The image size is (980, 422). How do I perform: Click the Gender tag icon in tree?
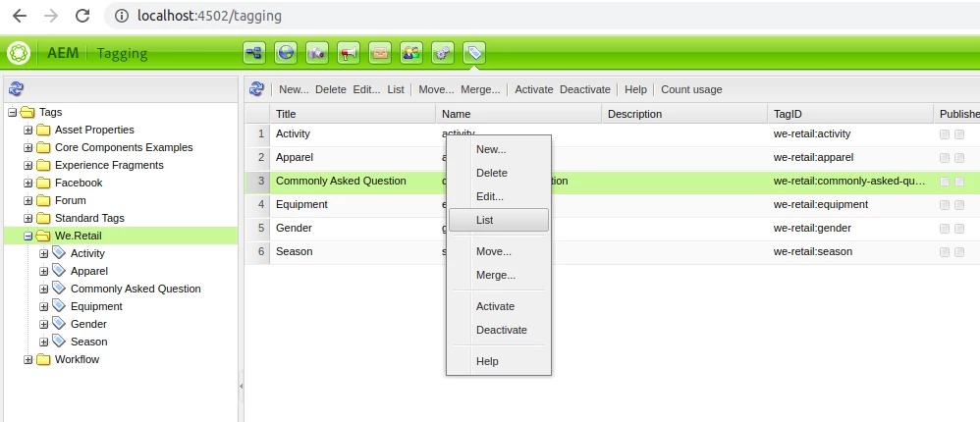pos(59,323)
